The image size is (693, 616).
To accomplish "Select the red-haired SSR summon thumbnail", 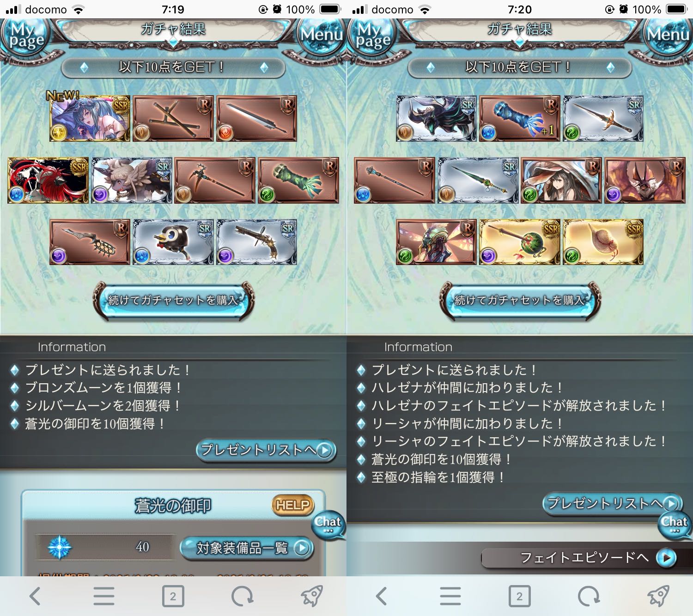I will [x=48, y=181].
